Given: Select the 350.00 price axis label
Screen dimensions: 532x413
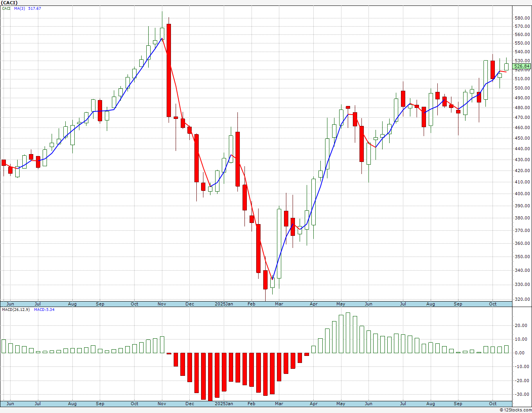Looking at the screenshot, I should [523, 257].
